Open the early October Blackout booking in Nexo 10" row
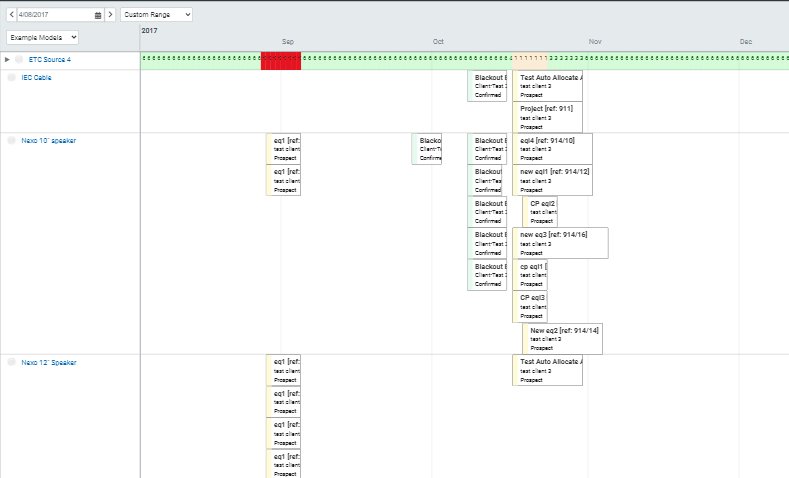 coord(427,149)
